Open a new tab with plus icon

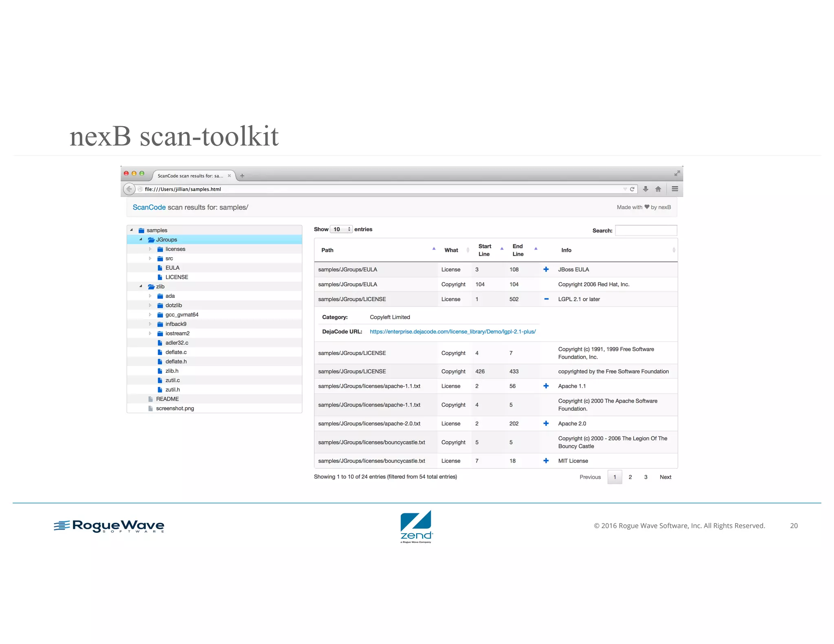(x=242, y=176)
